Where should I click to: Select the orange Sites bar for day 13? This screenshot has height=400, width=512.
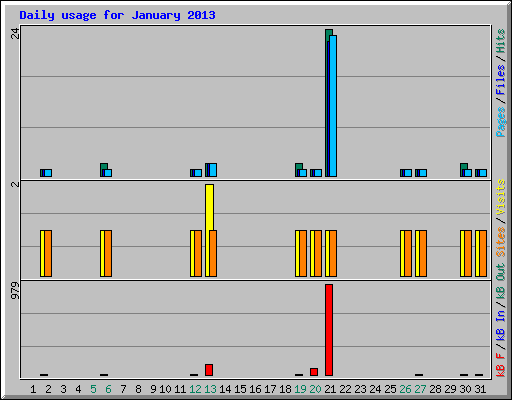click(x=213, y=253)
